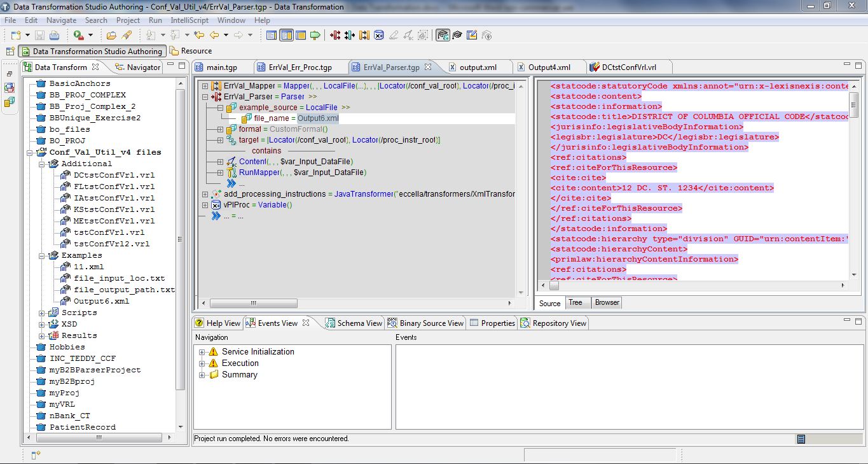The height and width of the screenshot is (464, 868).
Task: Click the add_processing_instructions transformer icon
Action: [216, 194]
